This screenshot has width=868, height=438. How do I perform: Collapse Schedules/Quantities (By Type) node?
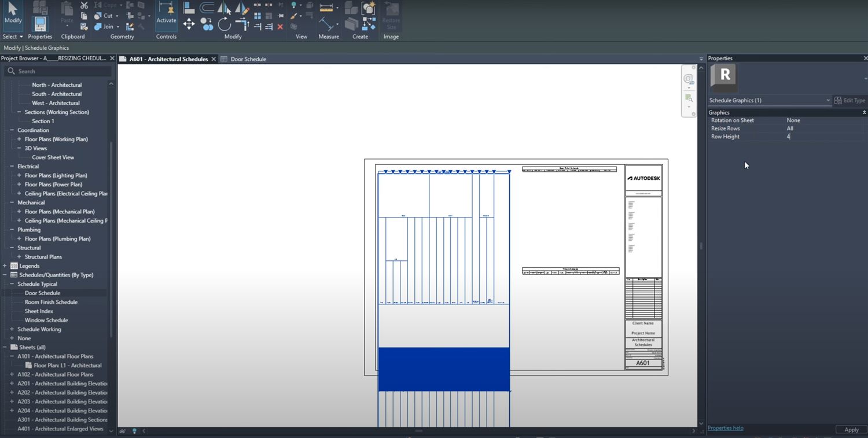pos(5,275)
